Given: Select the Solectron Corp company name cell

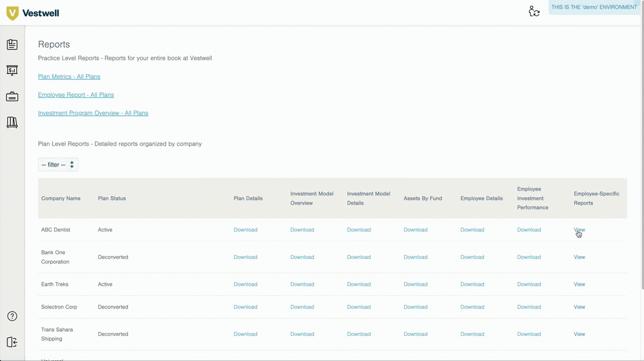Looking at the screenshot, I should (x=59, y=307).
